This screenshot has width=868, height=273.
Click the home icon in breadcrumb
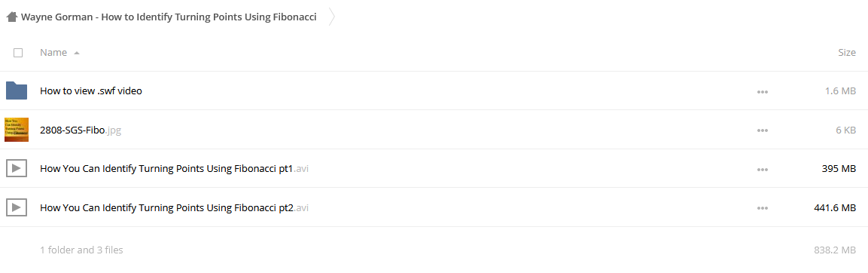12,17
